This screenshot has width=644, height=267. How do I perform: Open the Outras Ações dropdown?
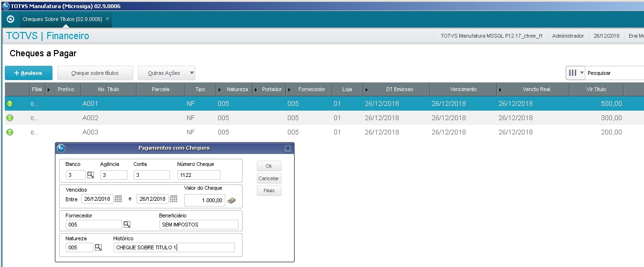coord(167,73)
